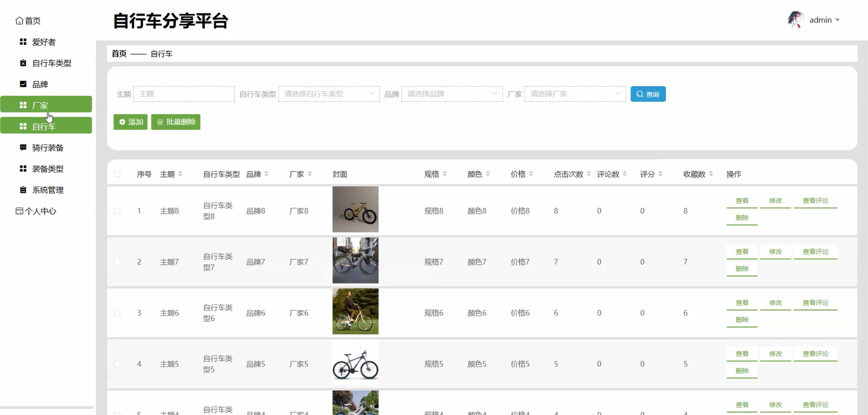This screenshot has height=415, width=868.
Task: Open 系统管理 in the sidebar
Action: tap(46, 190)
